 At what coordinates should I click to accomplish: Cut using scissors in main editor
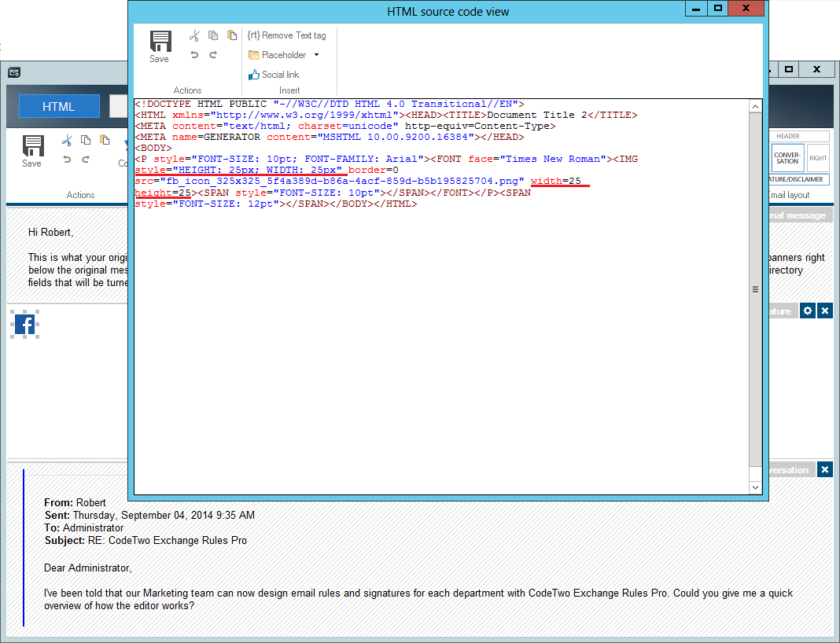[67, 141]
